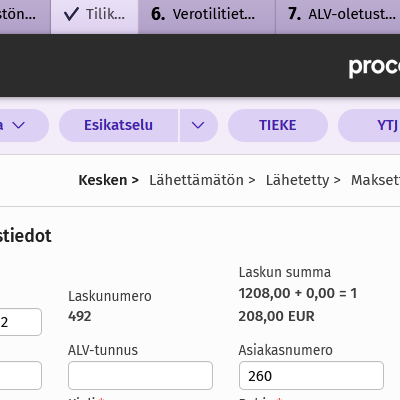Click the procountor logo in header
This screenshot has width=400, height=400.
[374, 66]
